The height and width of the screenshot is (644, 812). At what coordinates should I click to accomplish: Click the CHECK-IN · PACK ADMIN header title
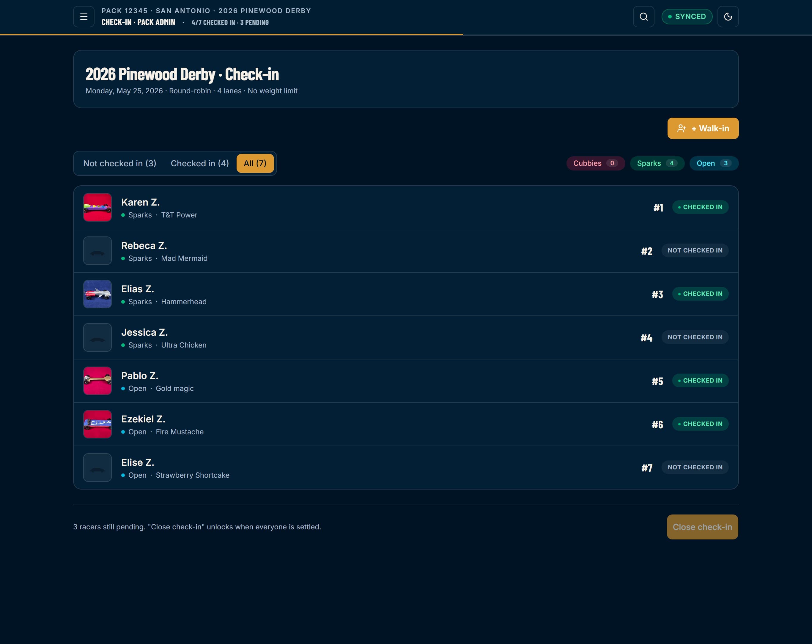[138, 22]
